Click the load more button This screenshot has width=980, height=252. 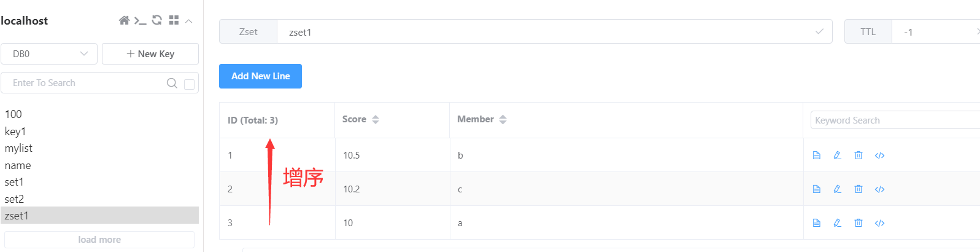point(99,240)
